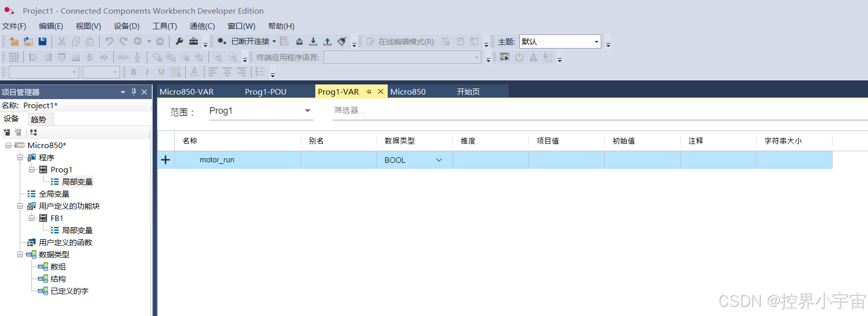868x316 pixels.
Task: Toggle pin on Project Manager panel
Action: (x=134, y=92)
